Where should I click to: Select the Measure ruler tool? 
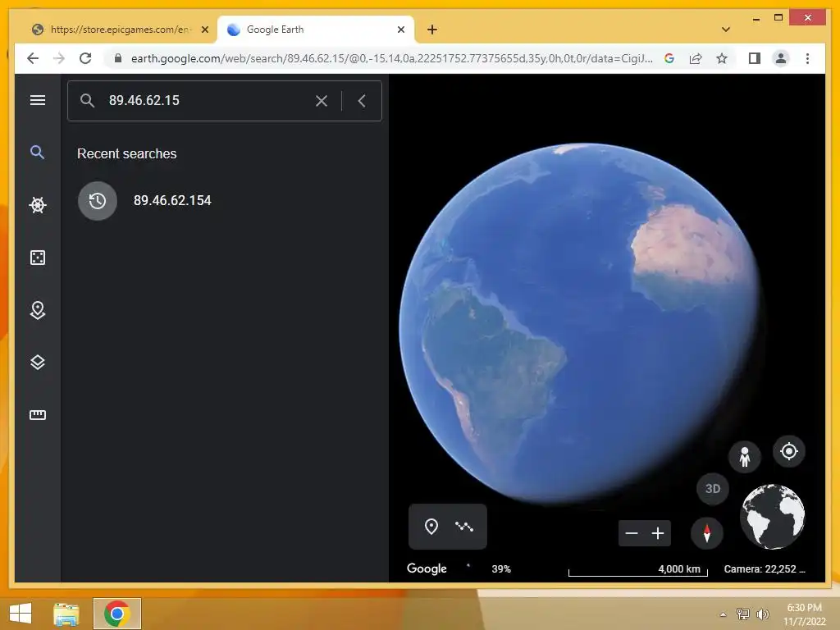coord(38,414)
